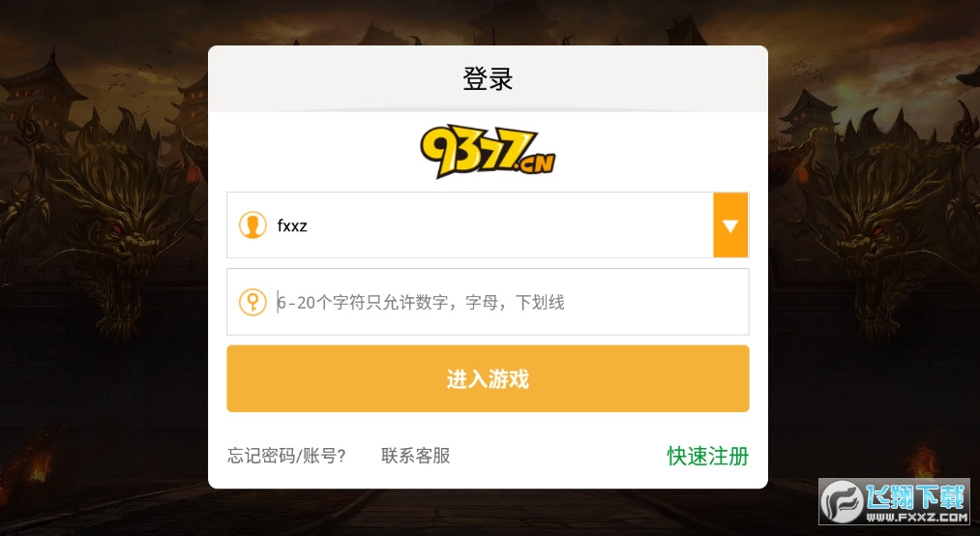Image resolution: width=980 pixels, height=536 pixels.
Task: Select the account text fxxz
Action: [292, 225]
